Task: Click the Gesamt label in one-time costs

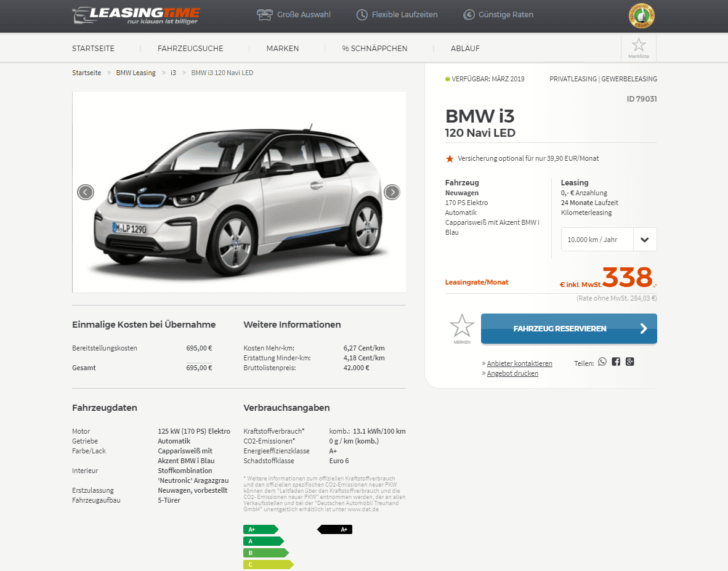Action: click(x=84, y=368)
